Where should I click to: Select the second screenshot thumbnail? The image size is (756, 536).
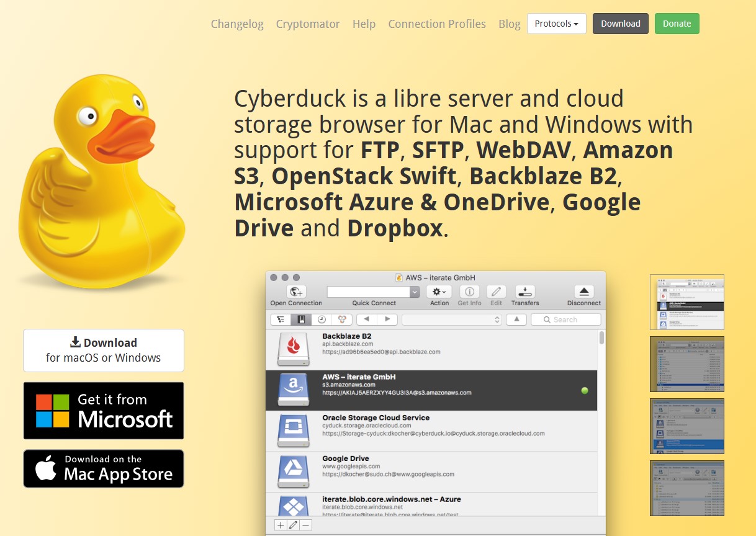pos(687,364)
